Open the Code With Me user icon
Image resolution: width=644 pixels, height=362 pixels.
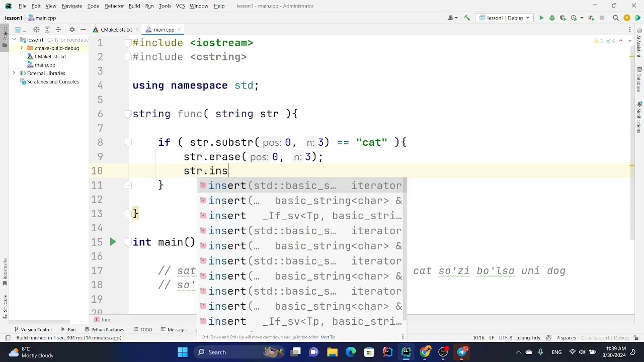[x=451, y=18]
